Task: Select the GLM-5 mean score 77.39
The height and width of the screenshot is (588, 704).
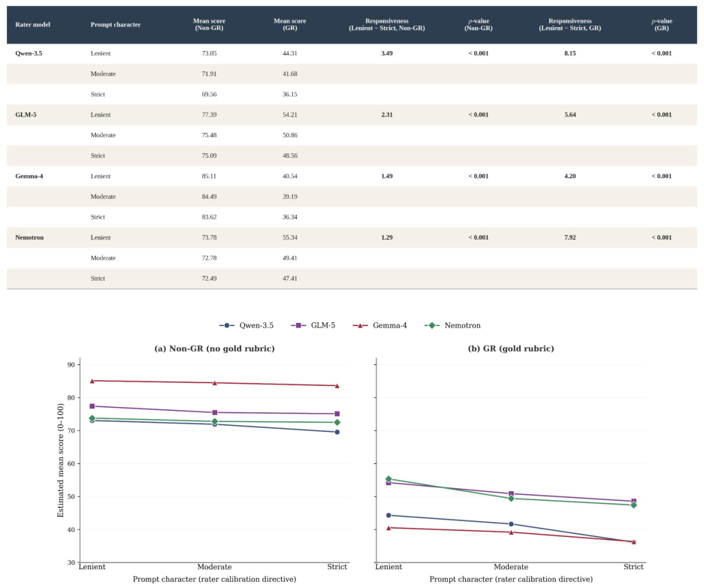Action: coord(209,115)
